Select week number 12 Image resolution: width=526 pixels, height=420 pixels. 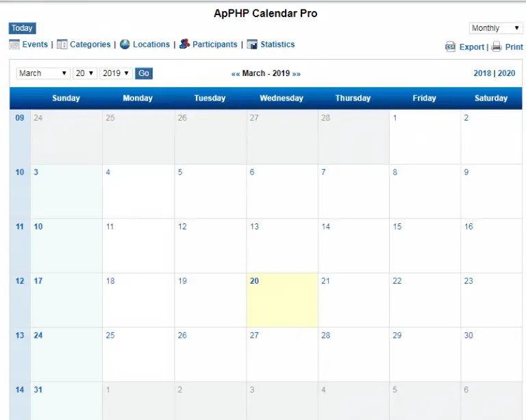(x=20, y=281)
